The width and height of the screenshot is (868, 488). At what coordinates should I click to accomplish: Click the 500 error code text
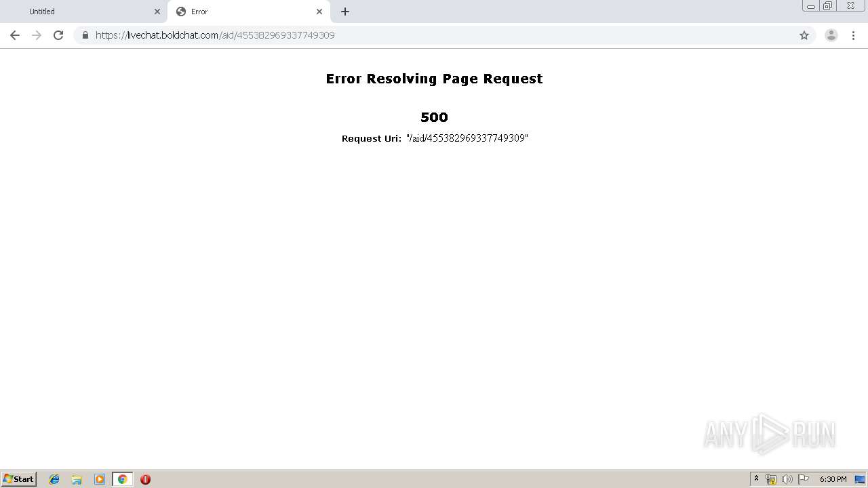pyautogui.click(x=434, y=117)
